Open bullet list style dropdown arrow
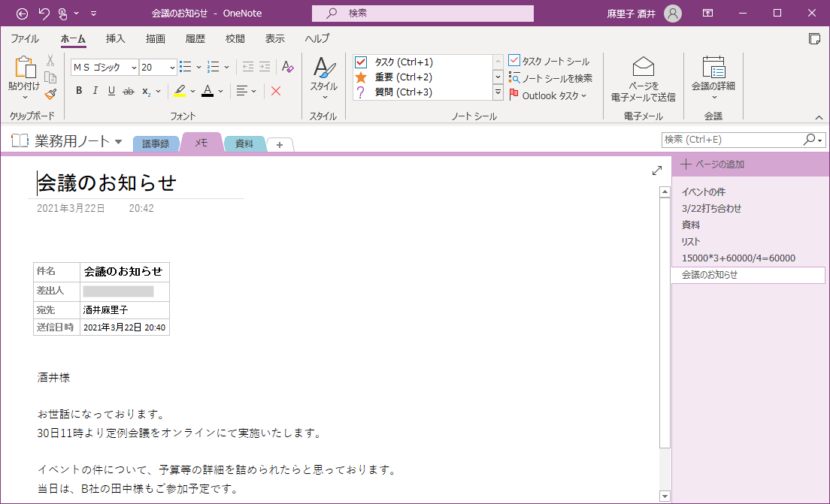This screenshot has height=504, width=830. (x=198, y=67)
